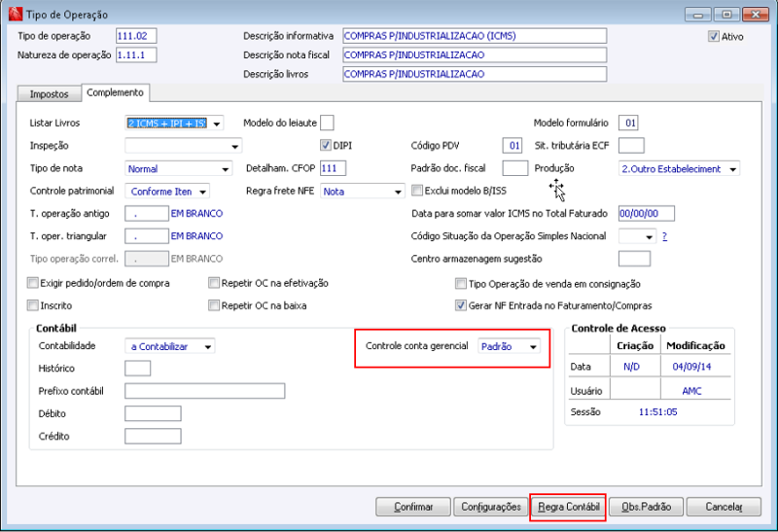Screen dimensions: 778x532
Task: Click the N/D creation date value
Action: pos(631,367)
